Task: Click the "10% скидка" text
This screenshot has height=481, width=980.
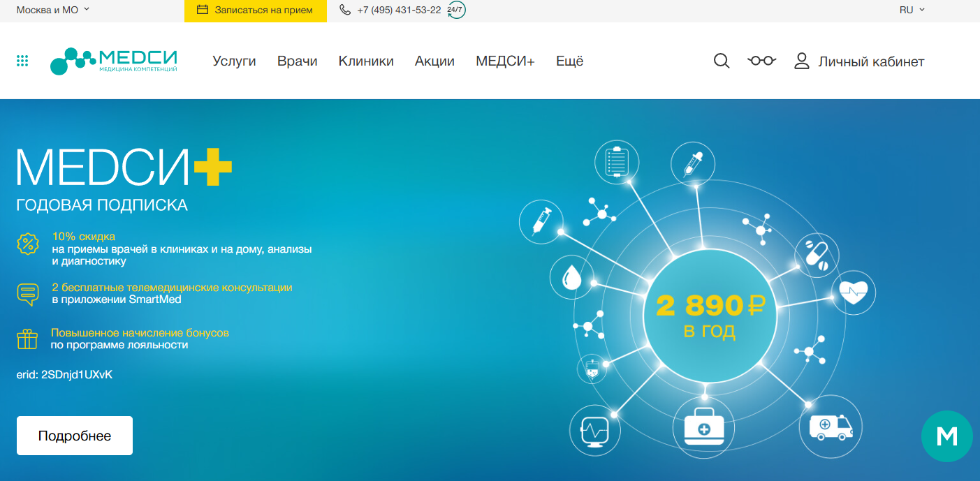Action: [x=84, y=237]
